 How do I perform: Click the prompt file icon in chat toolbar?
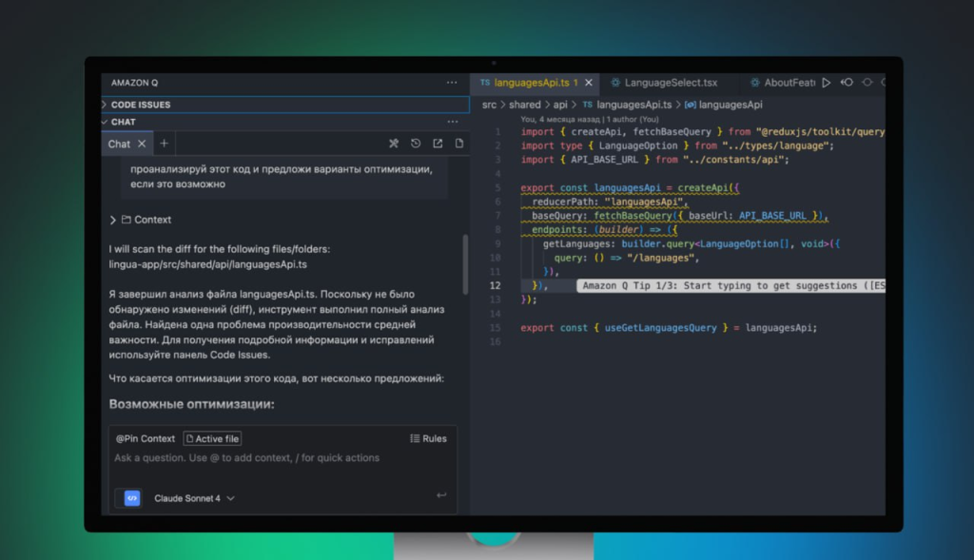(x=459, y=144)
